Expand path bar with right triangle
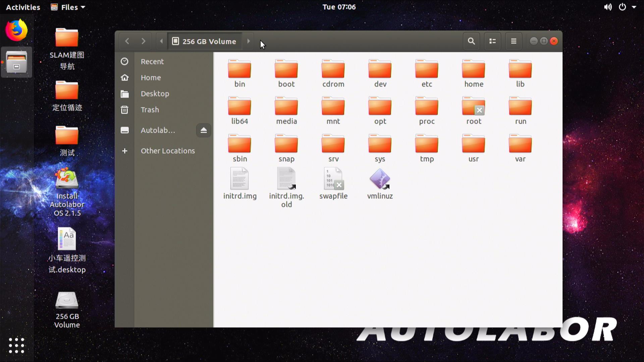 pyautogui.click(x=248, y=41)
